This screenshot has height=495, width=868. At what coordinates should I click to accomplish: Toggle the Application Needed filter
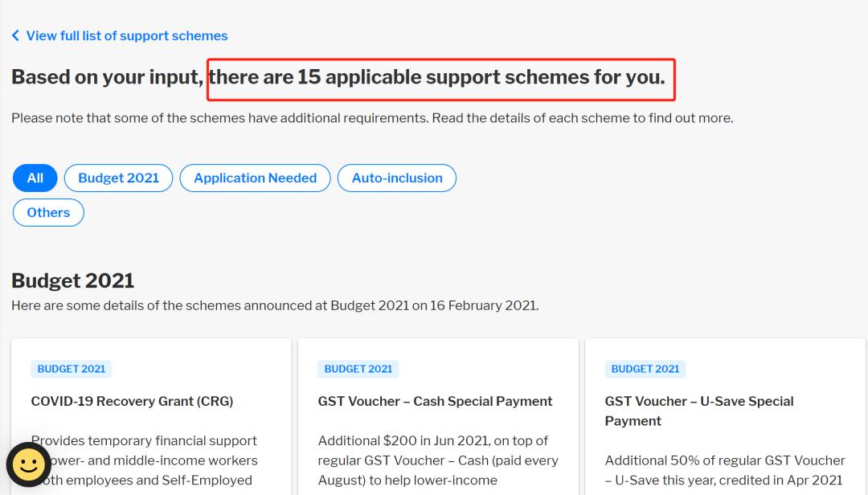[255, 178]
